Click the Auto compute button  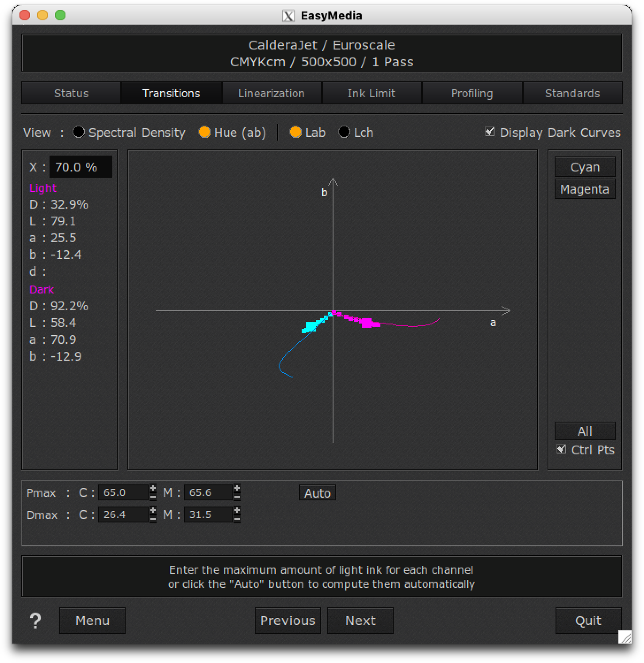[x=318, y=493]
